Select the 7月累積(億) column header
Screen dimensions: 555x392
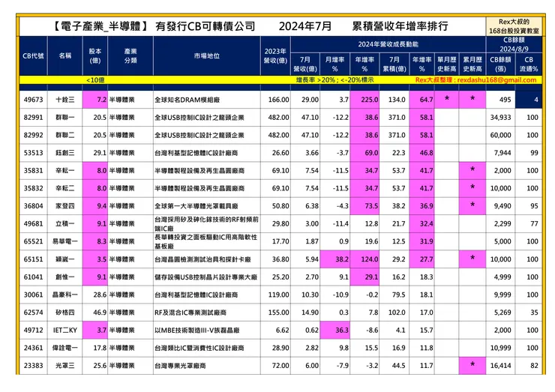pyautogui.click(x=394, y=64)
